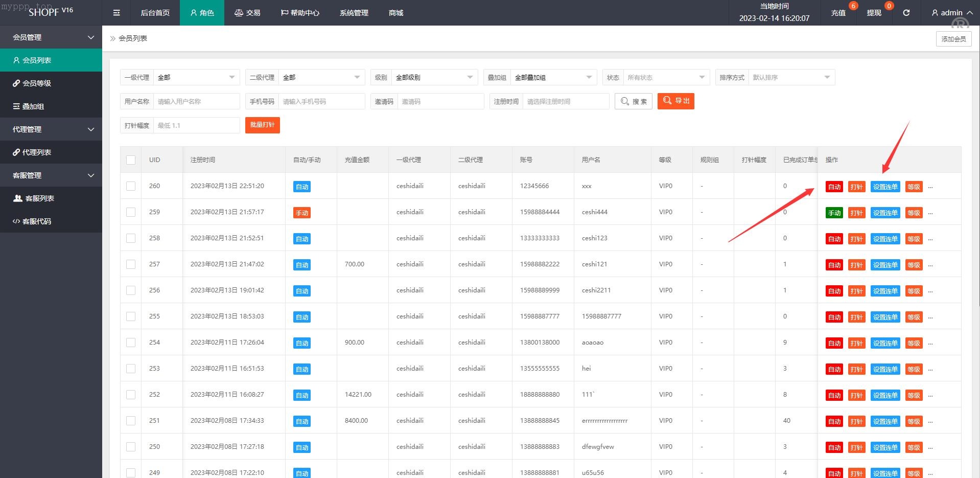This screenshot has height=478, width=980.
Task: Toggle the select-all checkbox in table header
Action: (x=131, y=160)
